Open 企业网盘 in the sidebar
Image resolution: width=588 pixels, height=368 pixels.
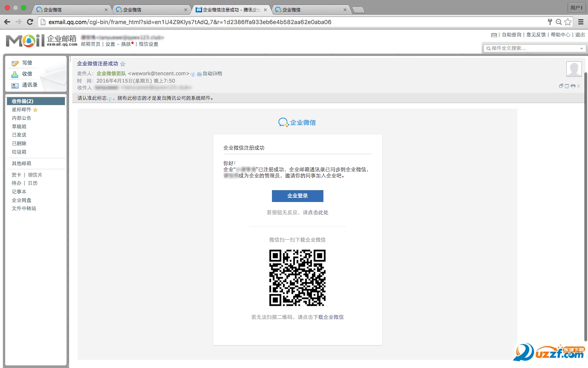point(22,200)
